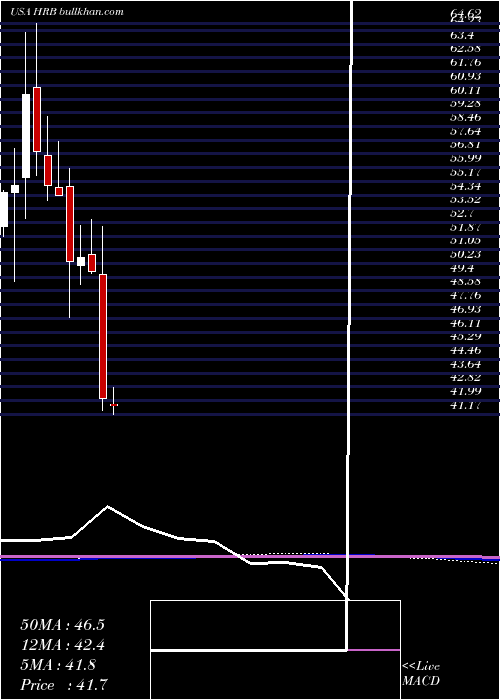Click the 44.46 price axis label
This screenshot has height=700, width=500.
pyautogui.click(x=465, y=350)
